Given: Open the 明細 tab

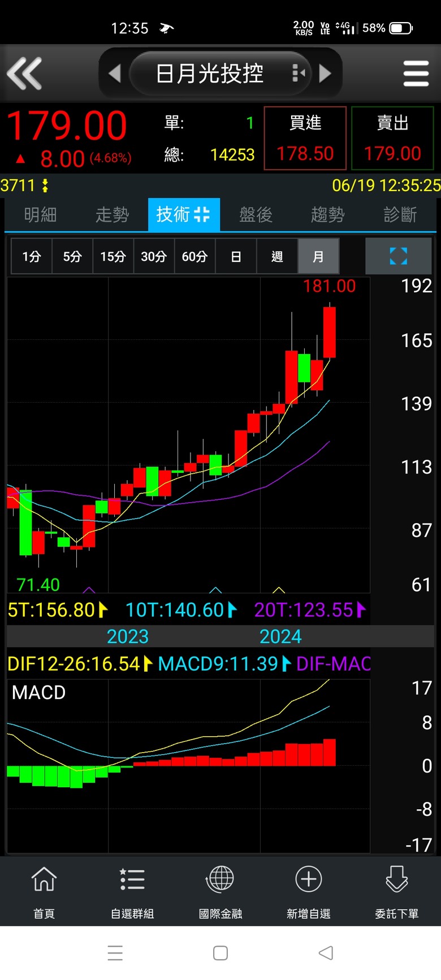Looking at the screenshot, I should [x=41, y=214].
